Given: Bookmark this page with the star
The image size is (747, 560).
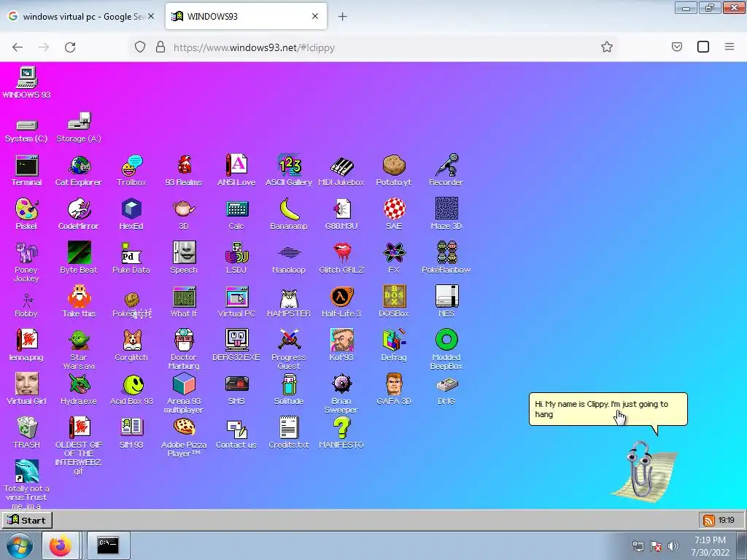Looking at the screenshot, I should click(606, 47).
